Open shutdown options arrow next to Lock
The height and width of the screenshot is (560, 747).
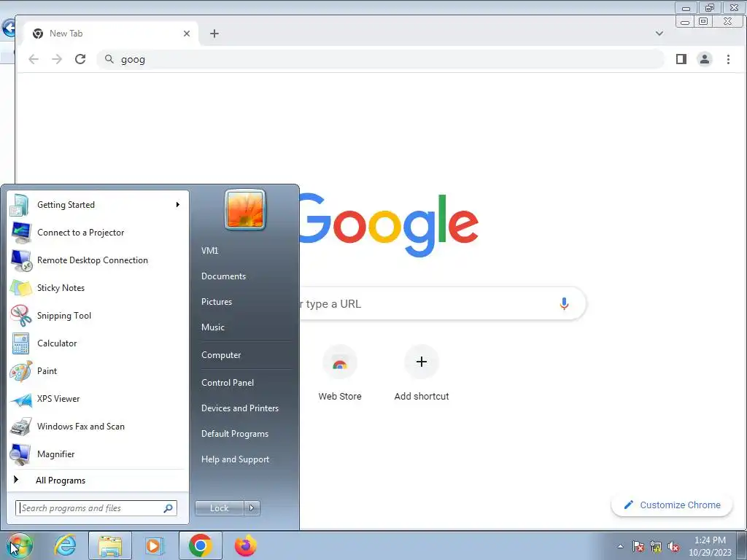point(252,508)
